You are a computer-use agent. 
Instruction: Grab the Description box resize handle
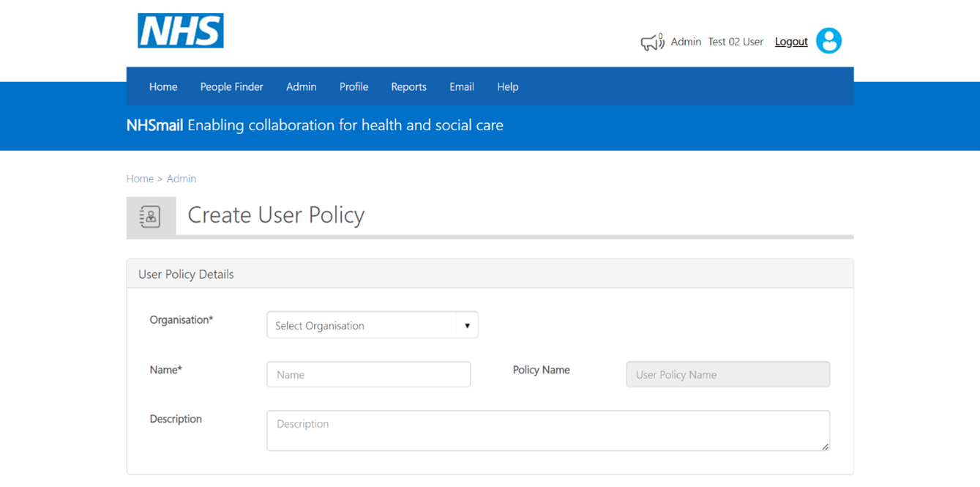[825, 446]
